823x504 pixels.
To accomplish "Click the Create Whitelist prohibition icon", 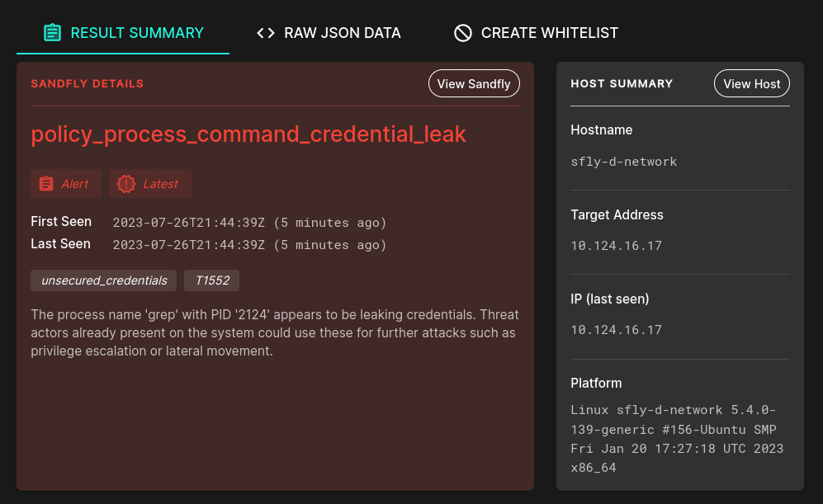I will tap(463, 33).
